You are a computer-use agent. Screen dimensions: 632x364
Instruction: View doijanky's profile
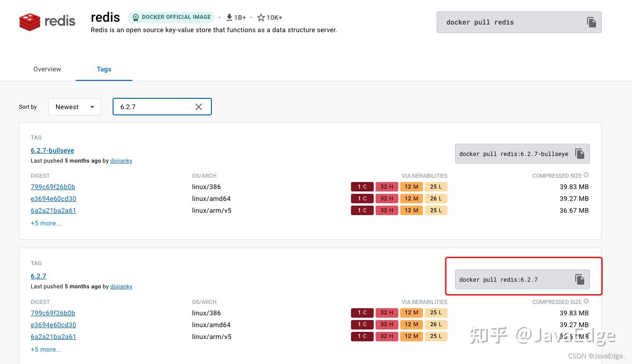pos(121,161)
